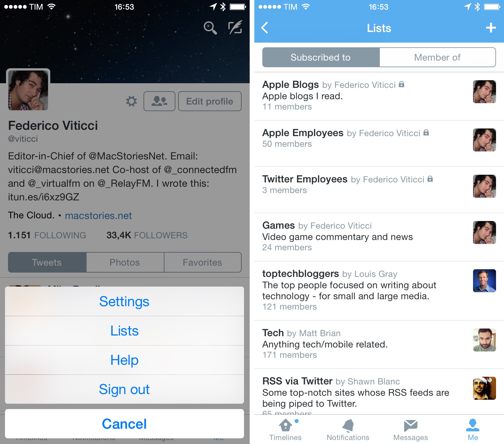
Task: Open Timelines home icon tab
Action: tap(285, 430)
